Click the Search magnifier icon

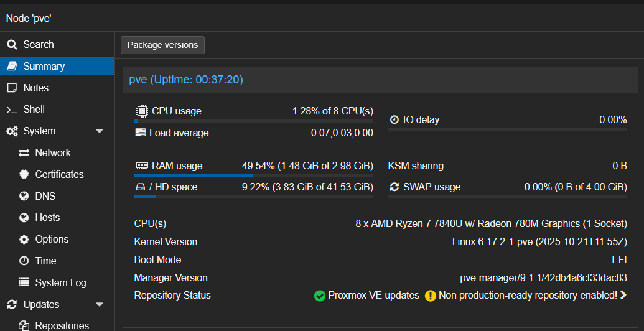tap(12, 44)
